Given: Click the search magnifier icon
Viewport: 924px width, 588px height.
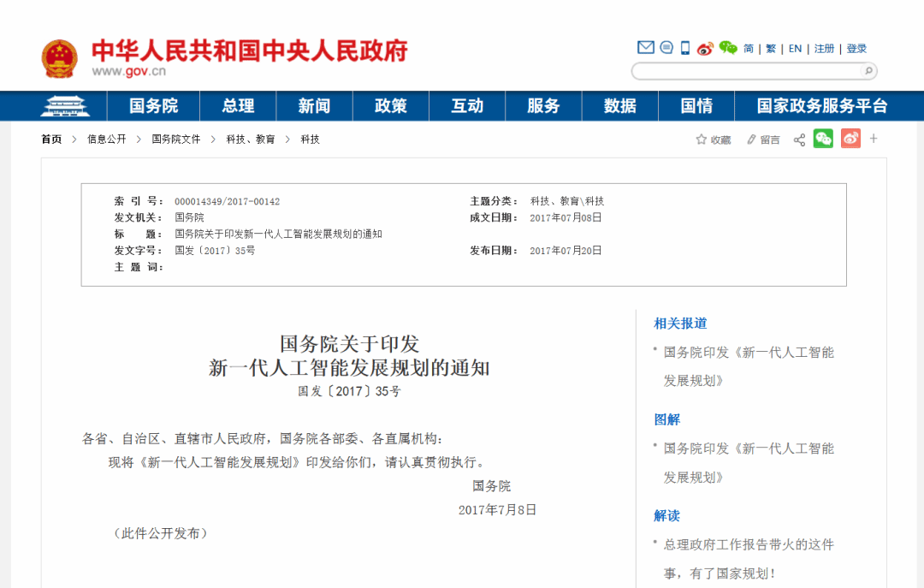Looking at the screenshot, I should [x=868, y=71].
